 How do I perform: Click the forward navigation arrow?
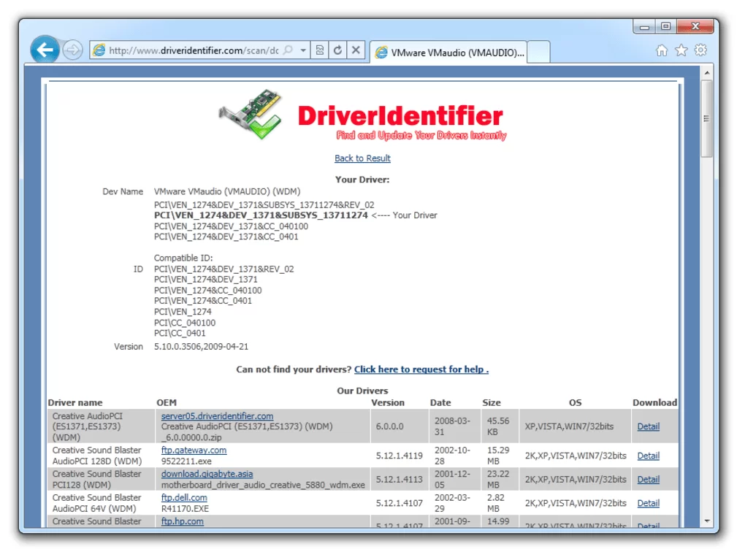[73, 50]
